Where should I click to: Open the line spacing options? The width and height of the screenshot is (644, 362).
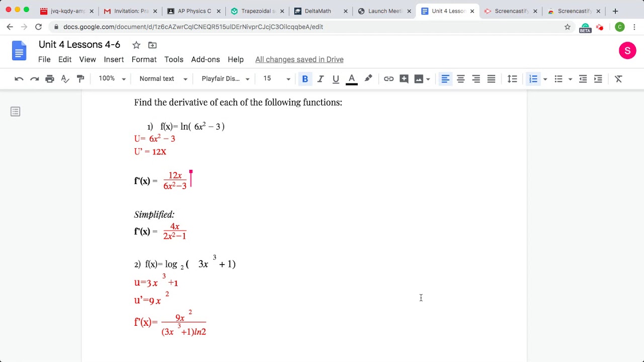tap(512, 79)
